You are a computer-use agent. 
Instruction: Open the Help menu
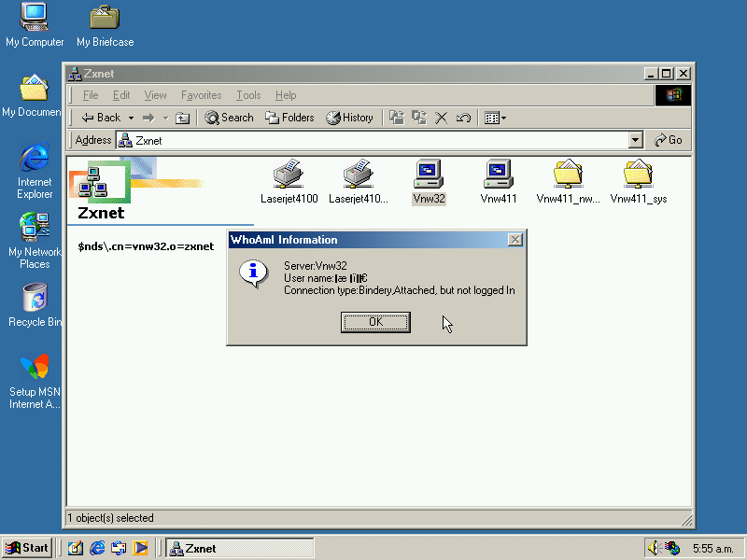pyautogui.click(x=286, y=95)
